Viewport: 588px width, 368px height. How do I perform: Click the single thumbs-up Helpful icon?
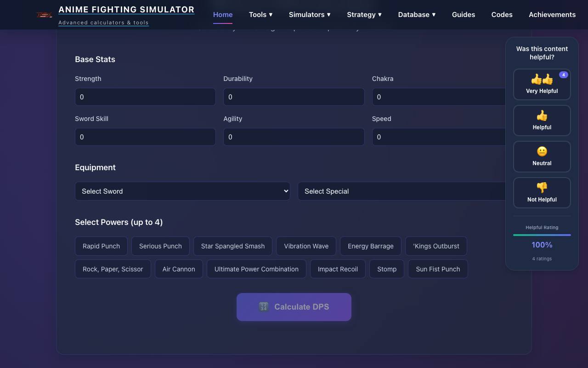click(542, 115)
